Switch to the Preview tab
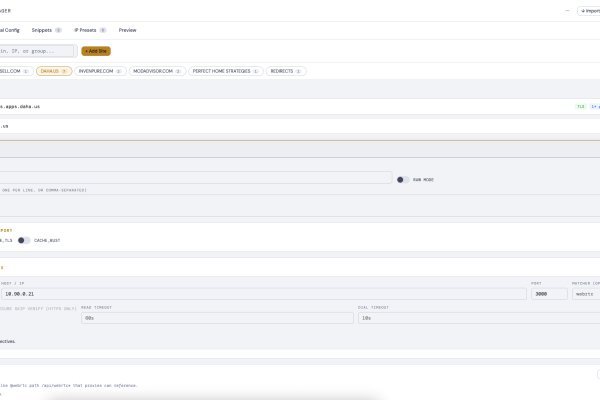Screen dimensions: 600x400 click(127, 30)
